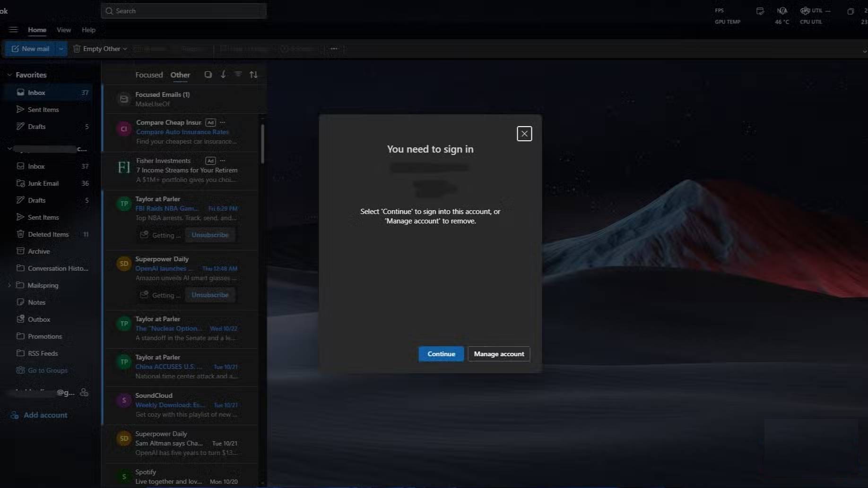Switch to the Home tab
Viewport: 868px width, 488px height.
[x=37, y=30]
